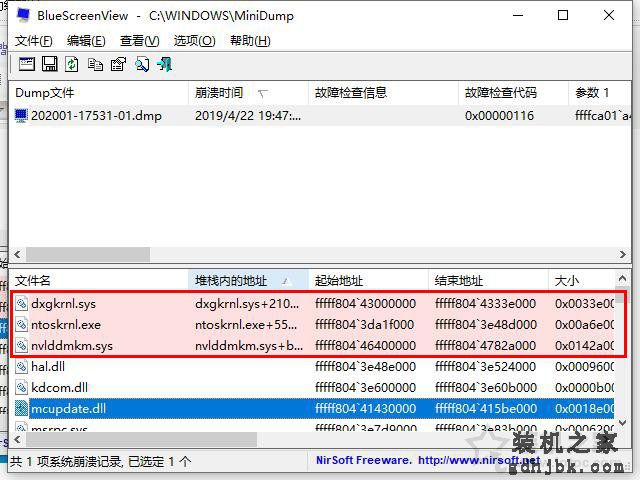
Task: Open the www.nirsoft.net link
Action: [479, 460]
